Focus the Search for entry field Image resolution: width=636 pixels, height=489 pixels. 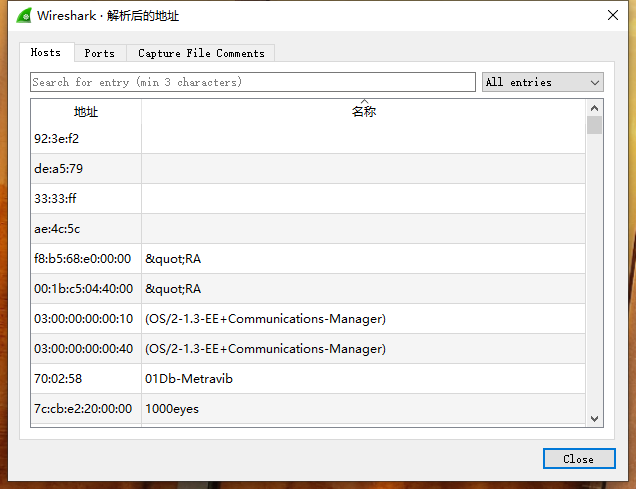(253, 82)
